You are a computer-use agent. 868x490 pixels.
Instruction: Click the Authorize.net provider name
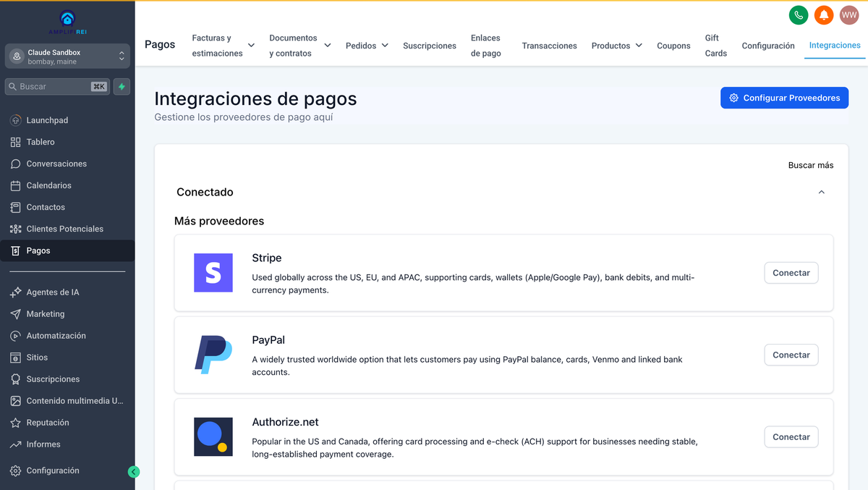coord(285,422)
